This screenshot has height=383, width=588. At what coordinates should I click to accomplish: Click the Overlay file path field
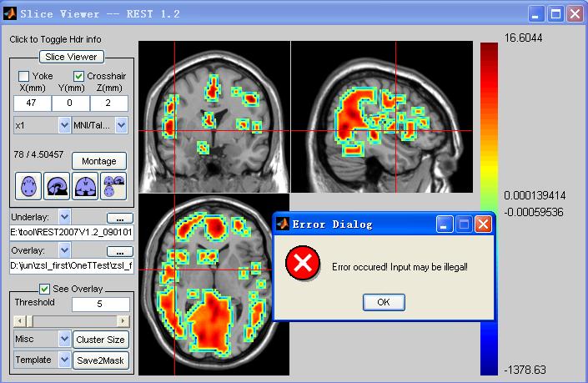72,265
